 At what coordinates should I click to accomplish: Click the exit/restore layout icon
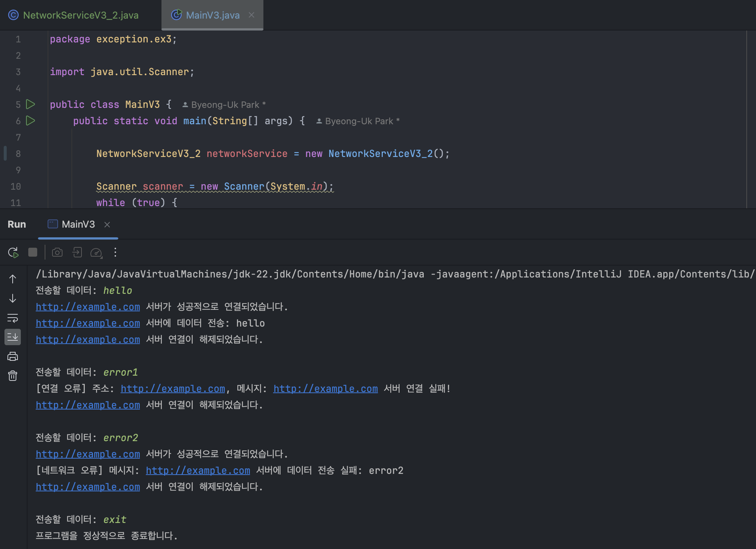77,253
